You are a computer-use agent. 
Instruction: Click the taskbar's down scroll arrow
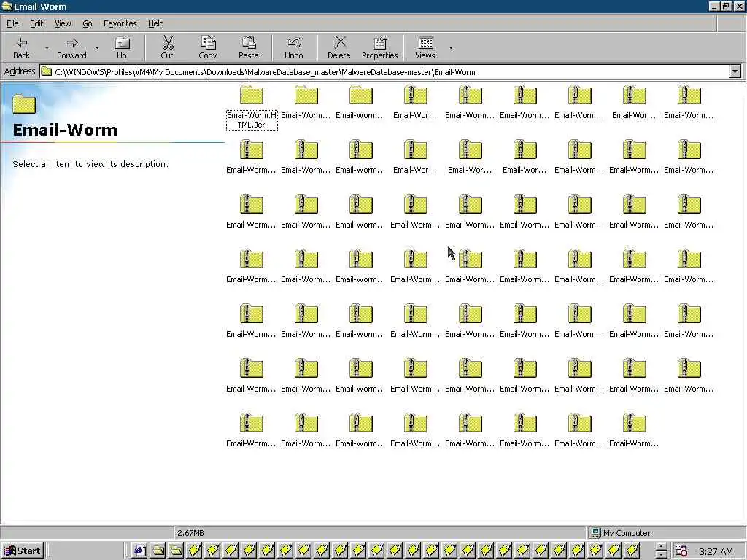coord(661,555)
